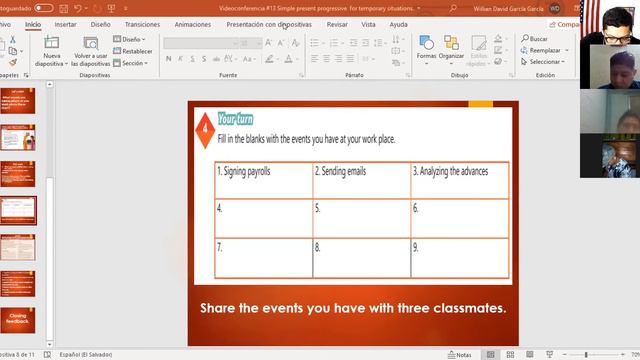Click the Format Painter brush icon
This screenshot has height=360, width=640.
tap(13, 62)
